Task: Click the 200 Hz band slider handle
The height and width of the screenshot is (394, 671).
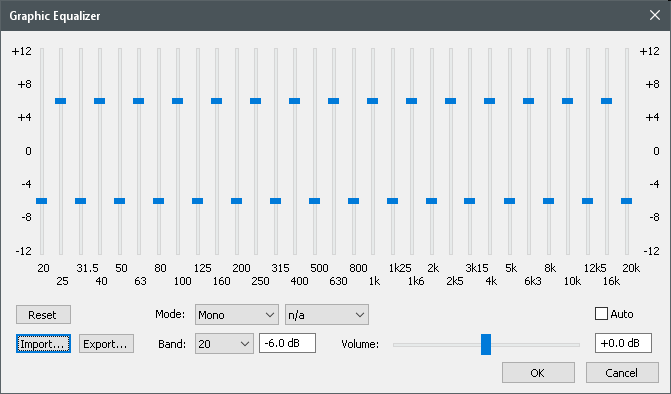Action: coord(237,201)
